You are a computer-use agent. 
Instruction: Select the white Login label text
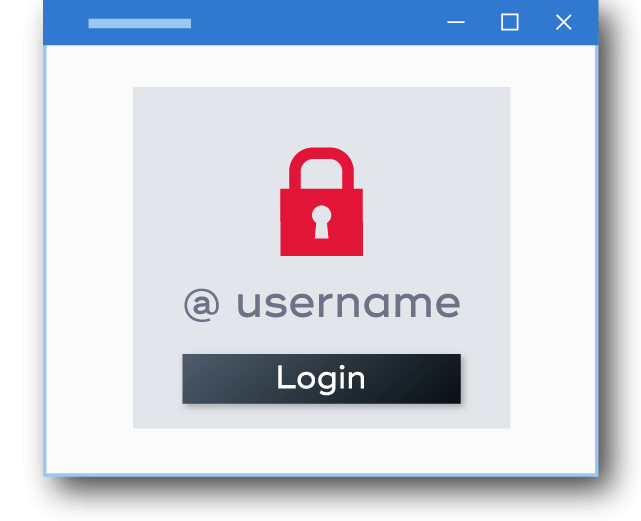pos(321,379)
